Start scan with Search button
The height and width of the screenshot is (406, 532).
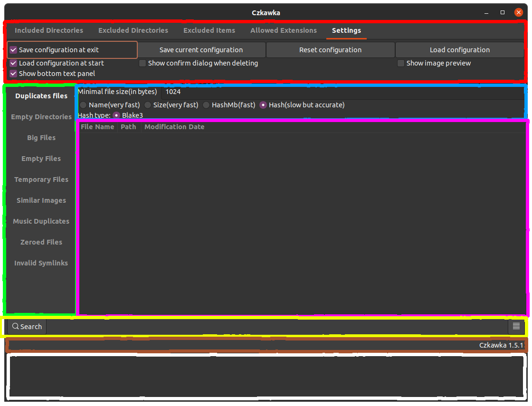coord(27,327)
